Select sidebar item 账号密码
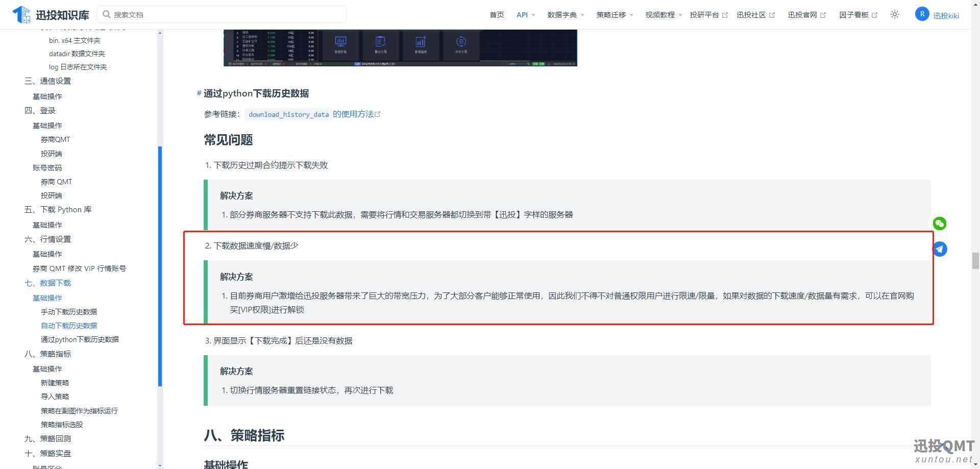The height and width of the screenshot is (469, 980). pos(47,167)
